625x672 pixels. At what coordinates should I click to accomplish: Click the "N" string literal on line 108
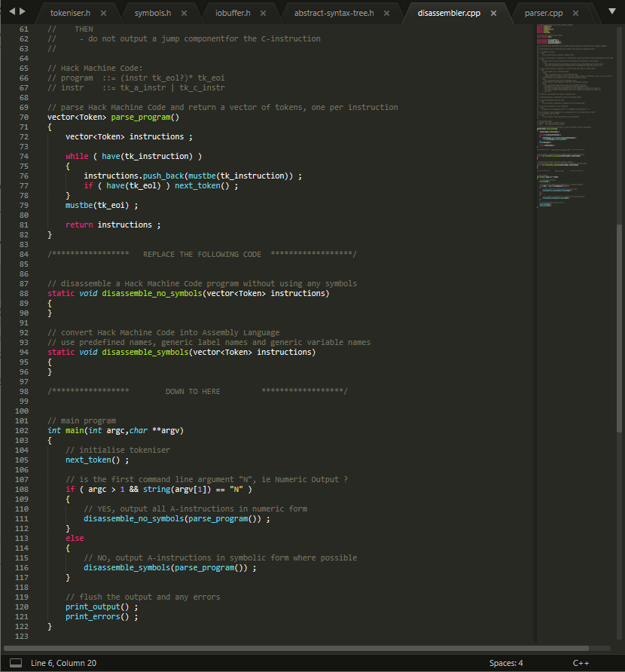(236, 490)
